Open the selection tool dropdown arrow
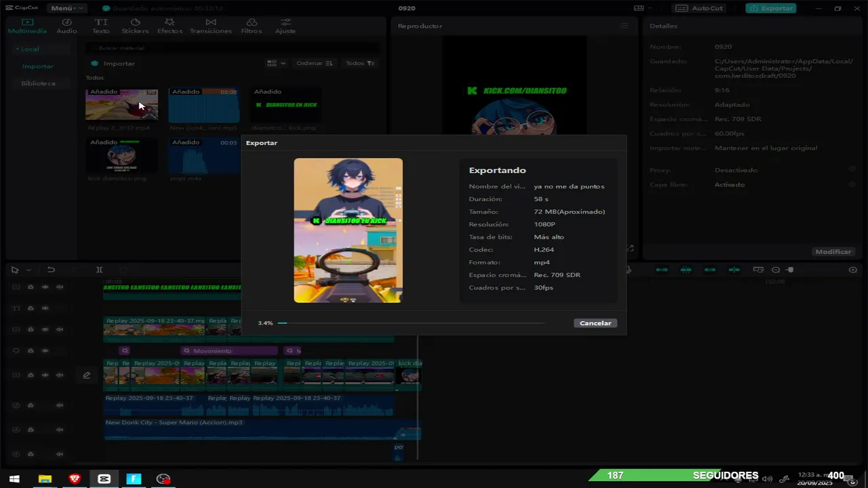The image size is (868, 488). 28,270
